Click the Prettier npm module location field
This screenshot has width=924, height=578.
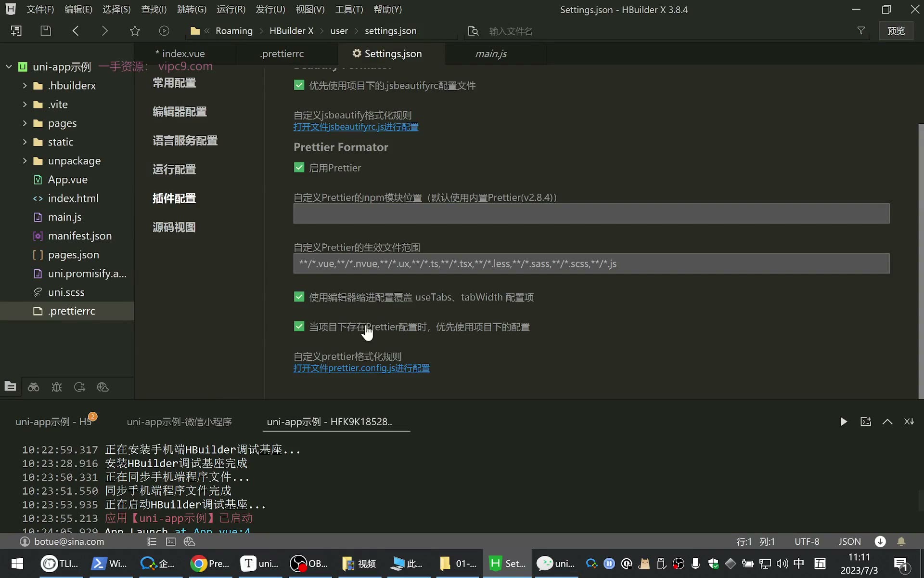[591, 213]
